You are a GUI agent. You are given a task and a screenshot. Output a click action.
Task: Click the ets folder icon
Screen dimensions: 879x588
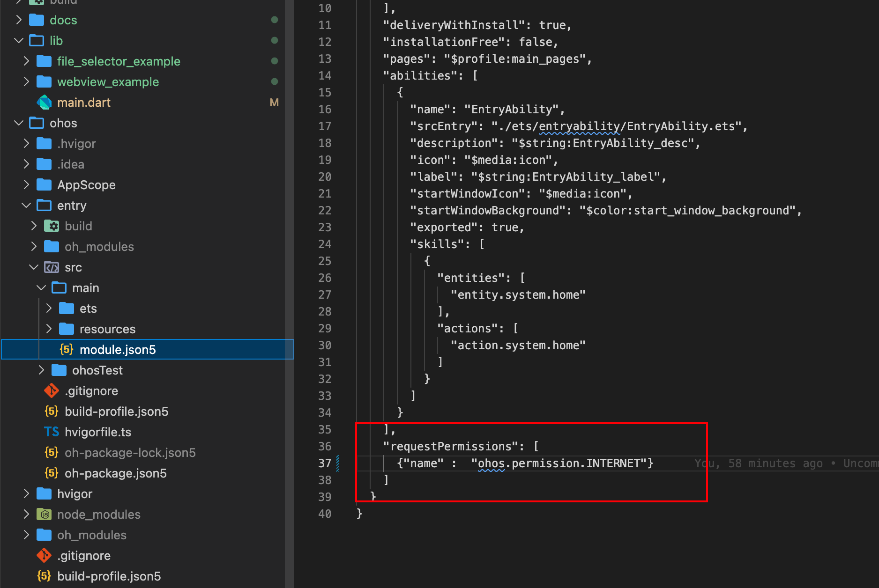pos(67,309)
